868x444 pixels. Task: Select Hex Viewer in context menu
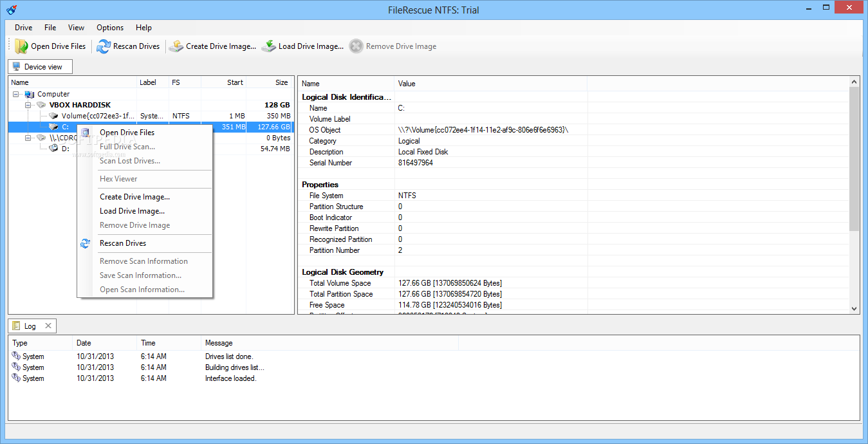[x=145, y=179]
